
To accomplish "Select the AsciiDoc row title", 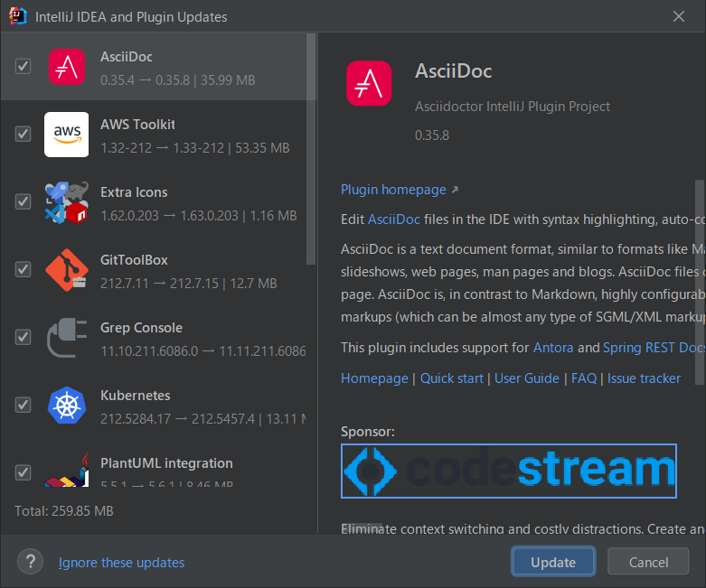I will pyautogui.click(x=127, y=57).
